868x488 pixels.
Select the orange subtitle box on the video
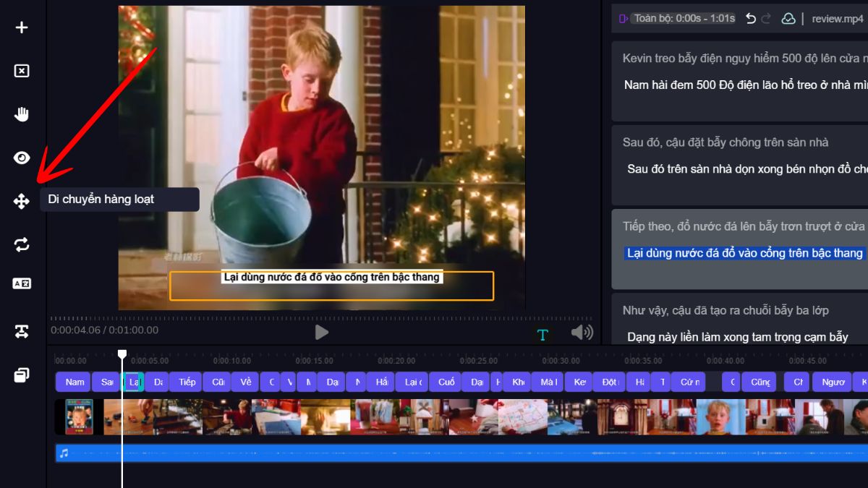331,286
